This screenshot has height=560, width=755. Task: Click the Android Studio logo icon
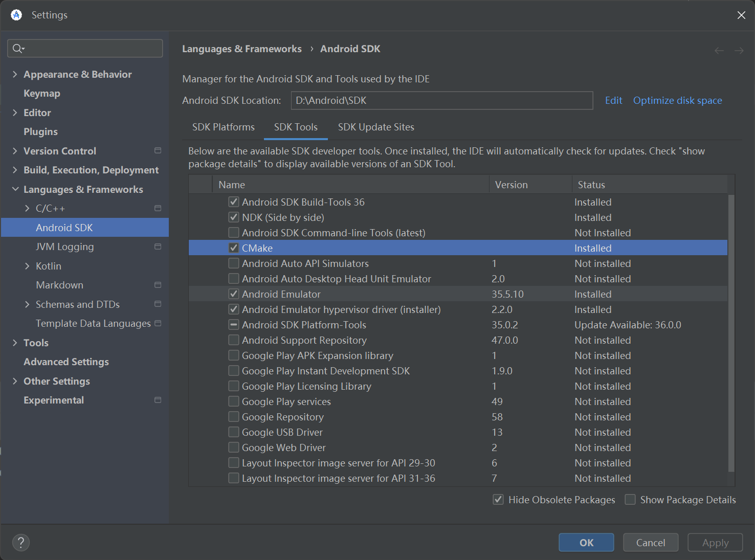point(16,15)
